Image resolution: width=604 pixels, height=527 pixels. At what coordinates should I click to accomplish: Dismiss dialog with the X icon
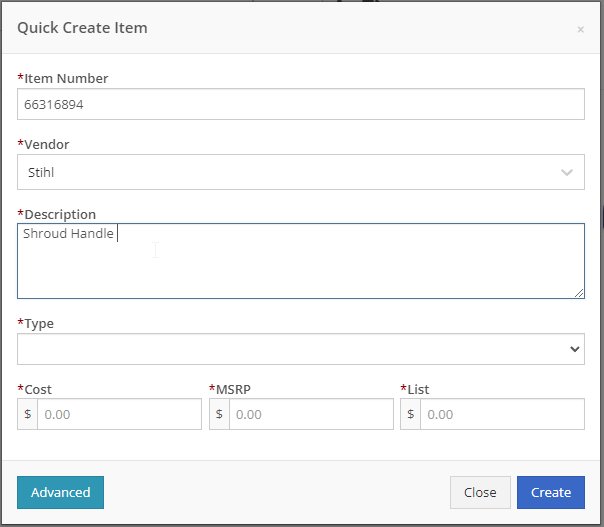(x=581, y=29)
